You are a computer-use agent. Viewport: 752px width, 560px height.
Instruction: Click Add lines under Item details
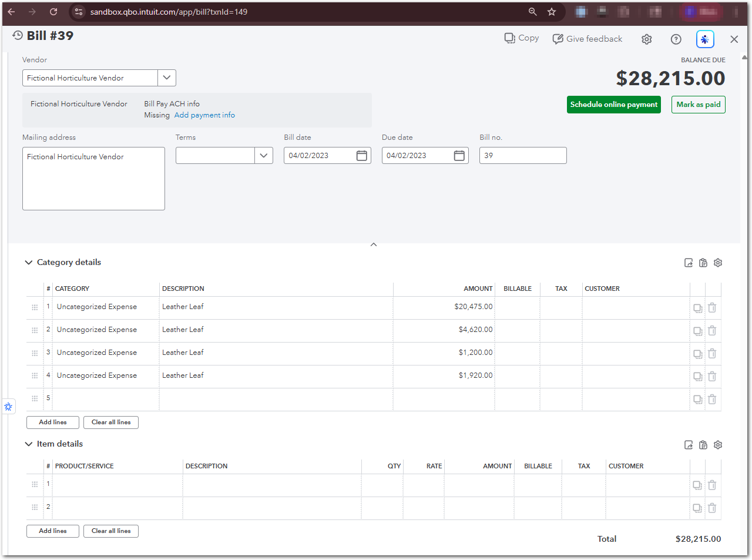click(x=53, y=531)
